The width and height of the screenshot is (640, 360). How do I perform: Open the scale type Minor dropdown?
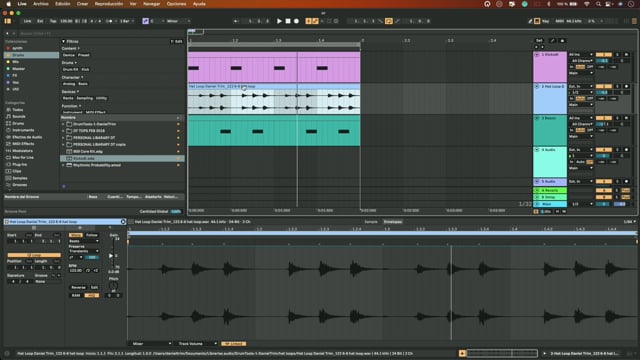[x=178, y=21]
